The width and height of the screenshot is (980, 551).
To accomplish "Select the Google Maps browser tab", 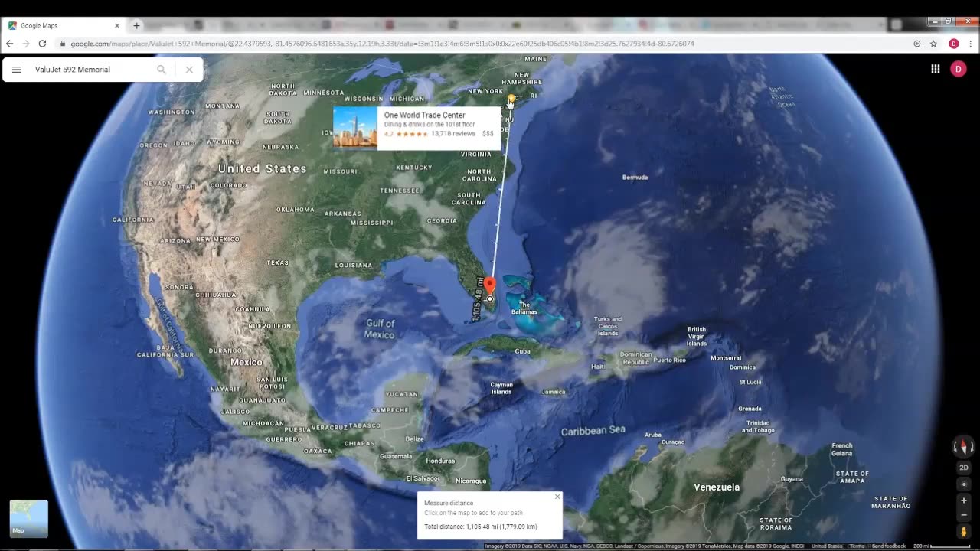I will (64, 25).
